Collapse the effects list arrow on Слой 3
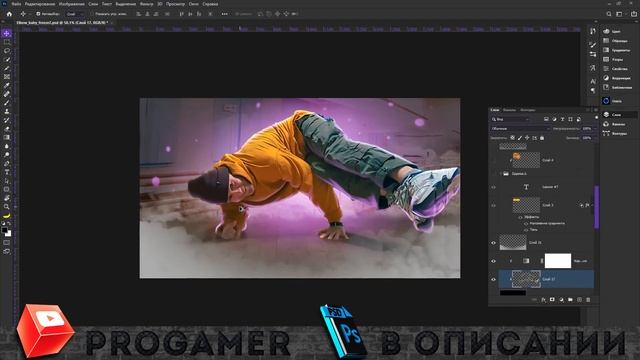The width and height of the screenshot is (640, 360). (592, 205)
